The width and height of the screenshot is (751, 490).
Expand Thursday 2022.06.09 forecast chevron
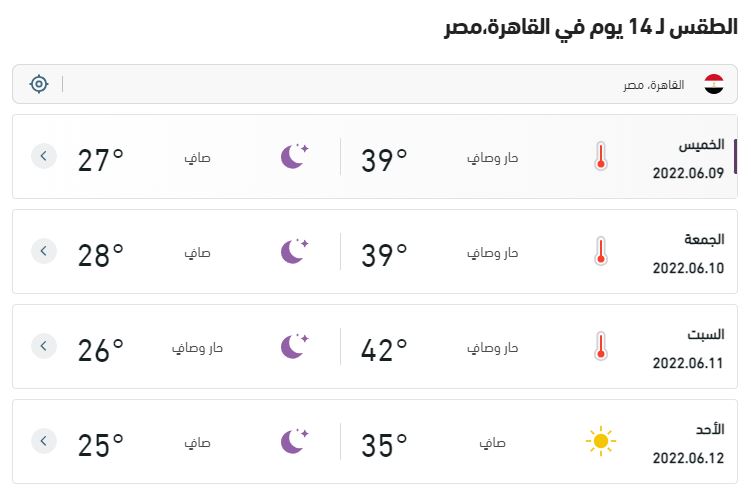[x=44, y=156]
